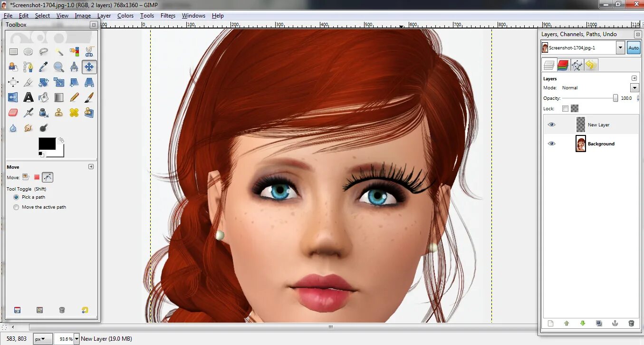
Task: Open the Filters menu
Action: (168, 16)
